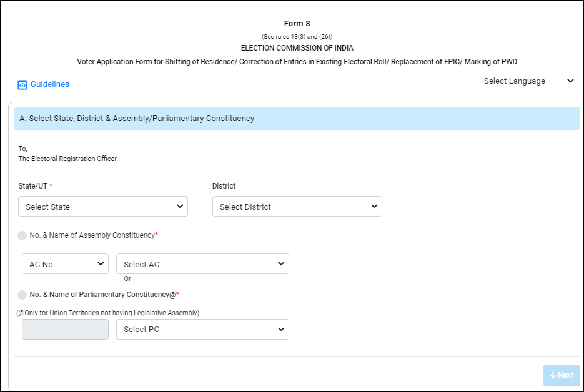
Task: Click the District field label
Action: (224, 186)
